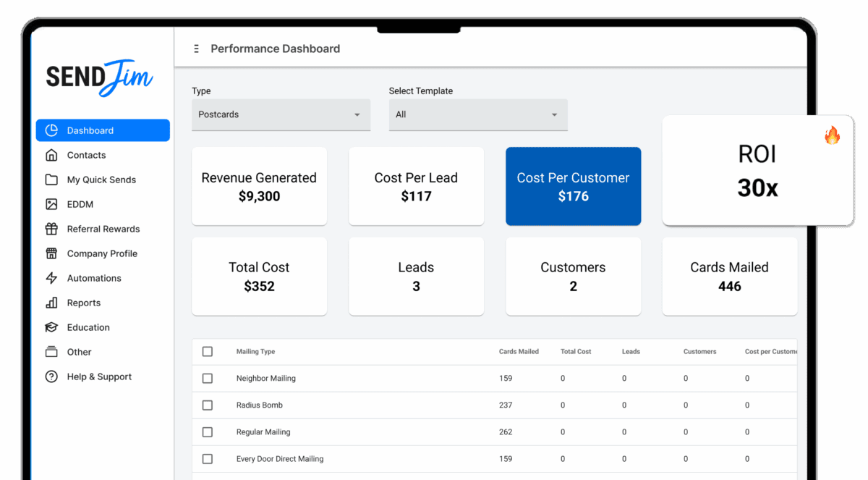
Task: Click the My Quick Sends folder icon
Action: click(51, 180)
